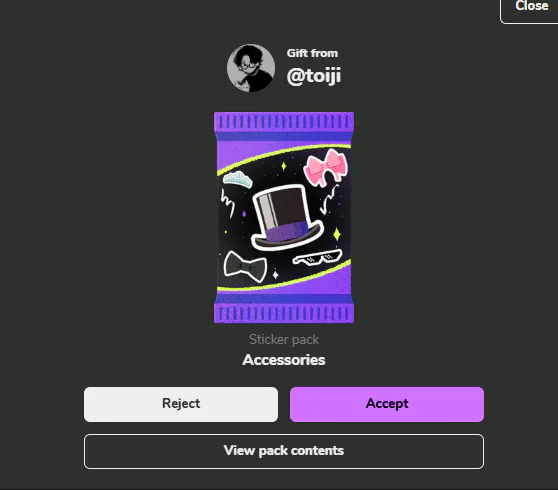
Task: Click the @toiji username
Action: [x=314, y=76]
